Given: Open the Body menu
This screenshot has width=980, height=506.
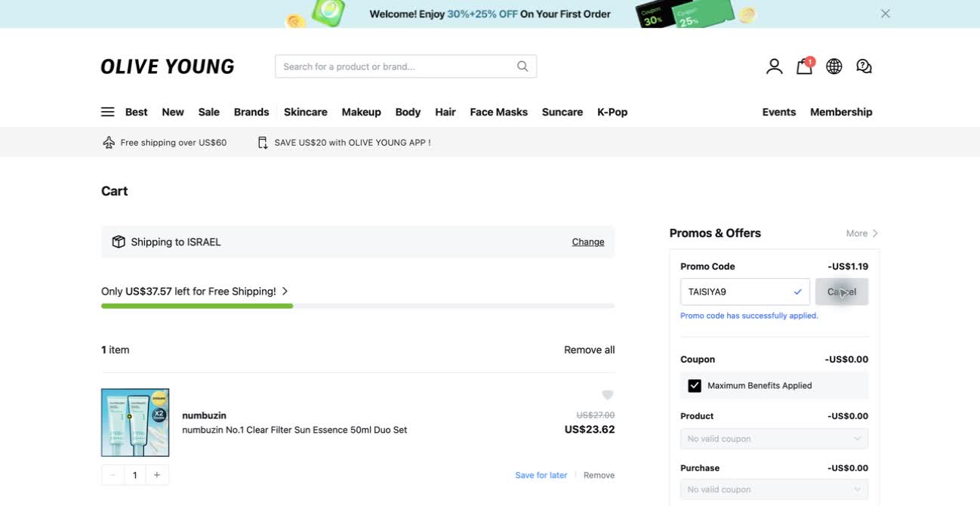Looking at the screenshot, I should click(x=408, y=112).
